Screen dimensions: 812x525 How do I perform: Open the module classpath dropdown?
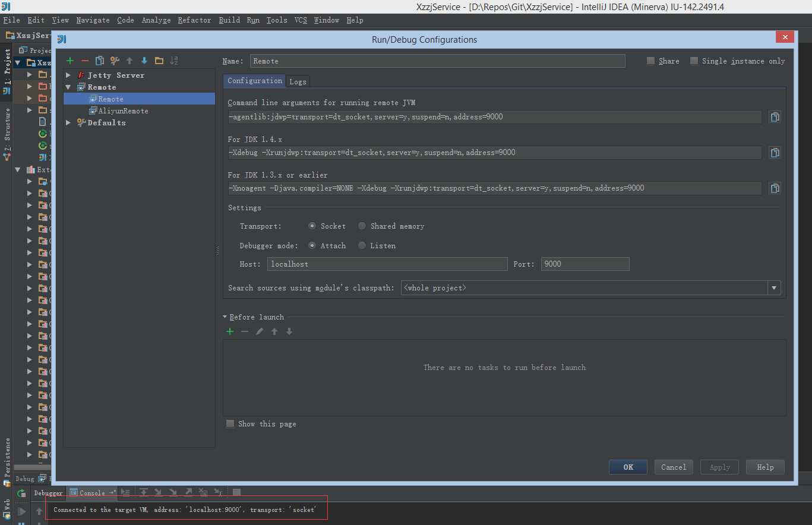[774, 288]
